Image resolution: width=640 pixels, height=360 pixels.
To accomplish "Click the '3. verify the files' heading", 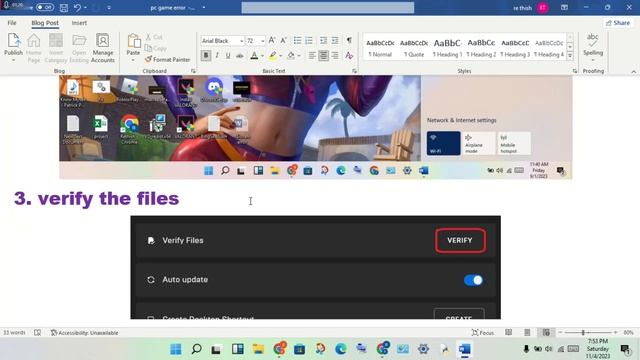I will click(97, 199).
